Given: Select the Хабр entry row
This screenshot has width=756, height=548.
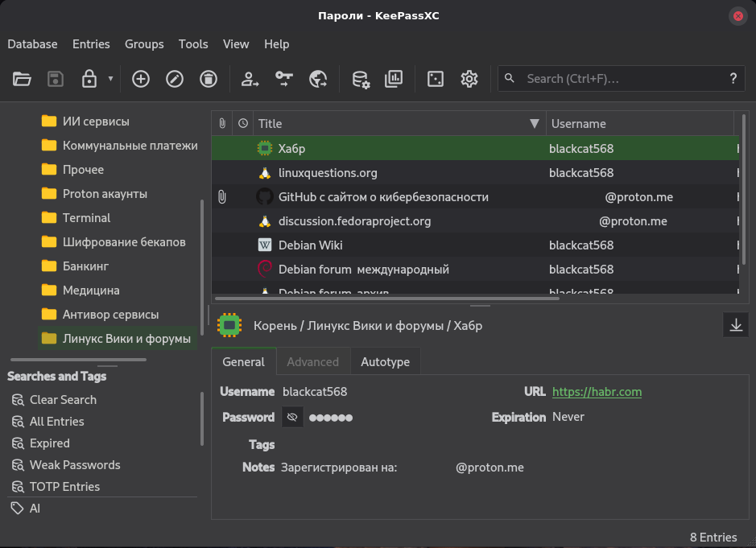Looking at the screenshot, I should pos(475,148).
